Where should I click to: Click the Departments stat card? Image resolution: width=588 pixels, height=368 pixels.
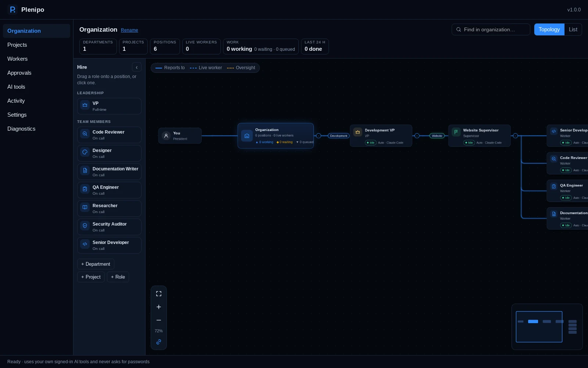click(x=98, y=46)
